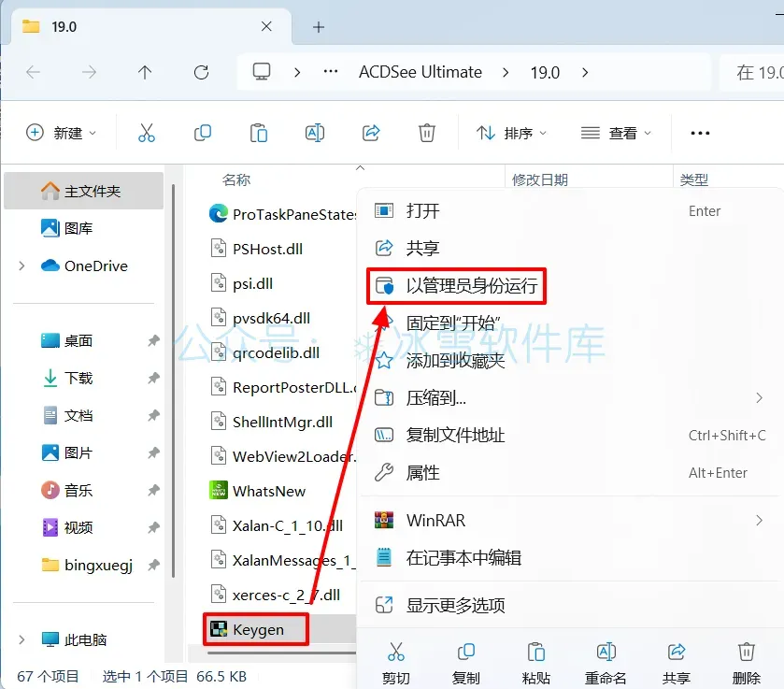The width and height of the screenshot is (784, 689).
Task: Open the 排序 sort dropdown
Action: pyautogui.click(x=511, y=133)
